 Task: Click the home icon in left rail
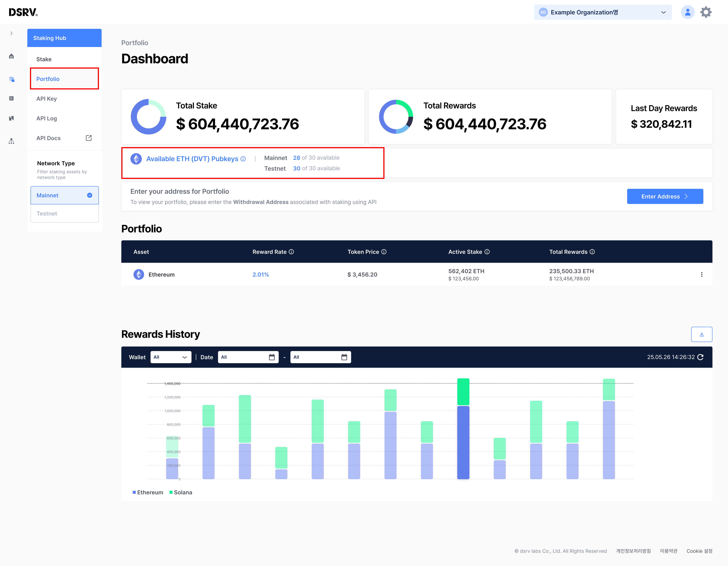pyautogui.click(x=11, y=56)
